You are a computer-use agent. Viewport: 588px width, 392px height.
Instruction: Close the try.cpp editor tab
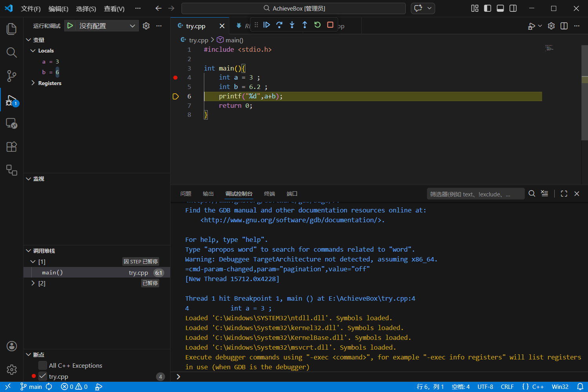(222, 26)
